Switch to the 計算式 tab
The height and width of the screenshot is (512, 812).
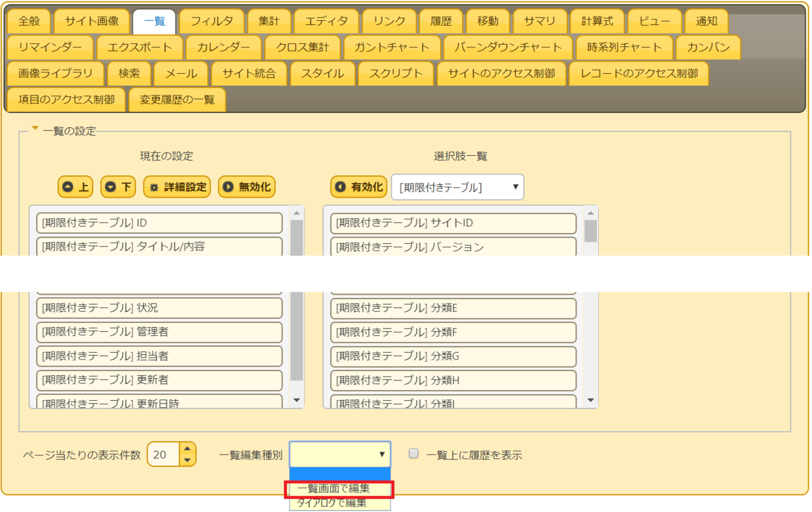pyautogui.click(x=597, y=21)
